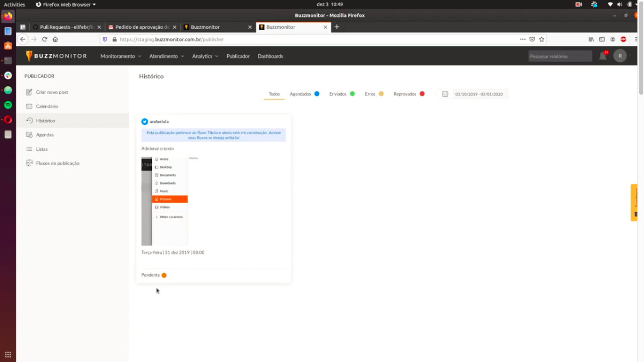
Task: Open the calendar date picker icon
Action: point(445,94)
